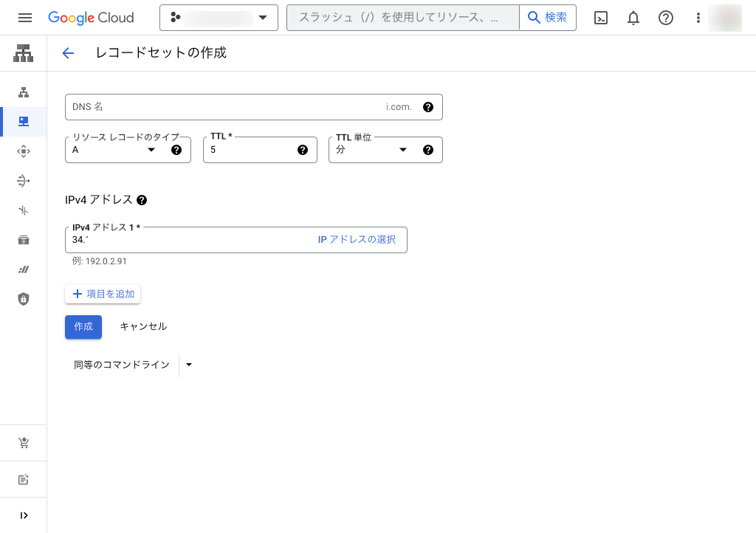
Task: Open the three-dot more options menu
Action: (698, 18)
